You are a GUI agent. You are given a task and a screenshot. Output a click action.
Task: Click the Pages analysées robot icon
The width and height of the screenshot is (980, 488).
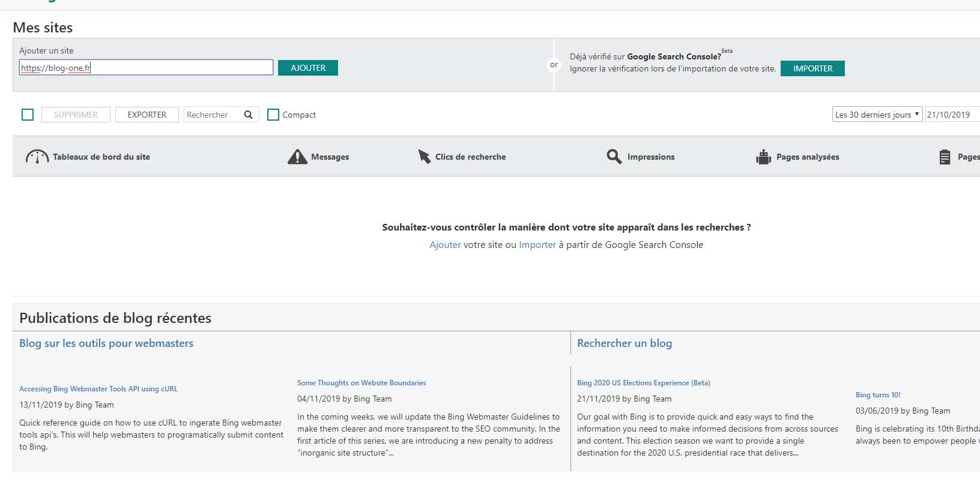pyautogui.click(x=763, y=157)
